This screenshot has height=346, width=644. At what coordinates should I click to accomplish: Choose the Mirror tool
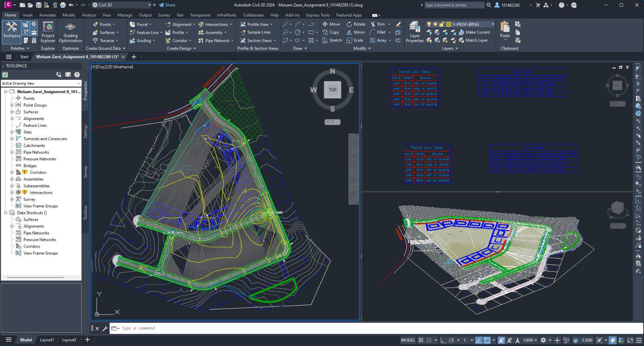coord(356,32)
